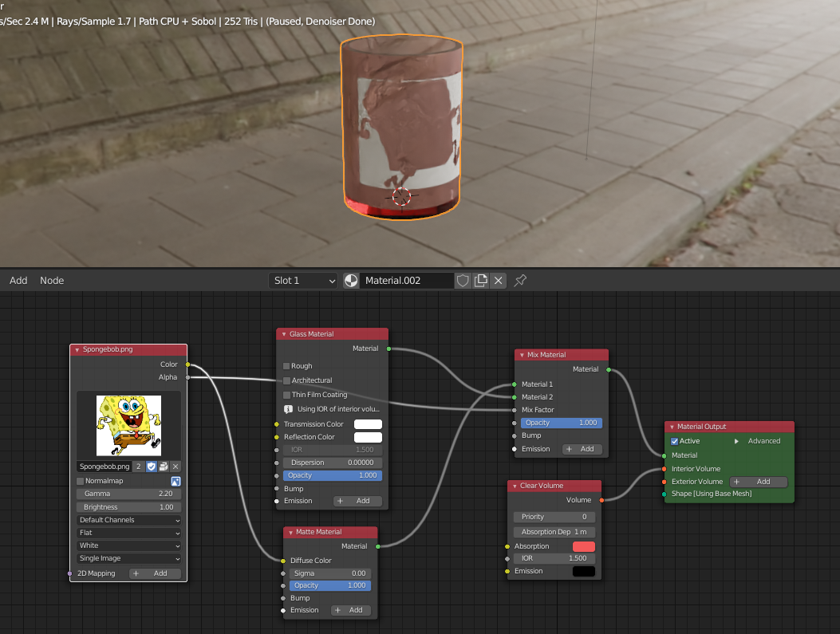The image size is (840, 634).
Task: Duplicate Material.002 with the new-material icon
Action: coord(480,281)
